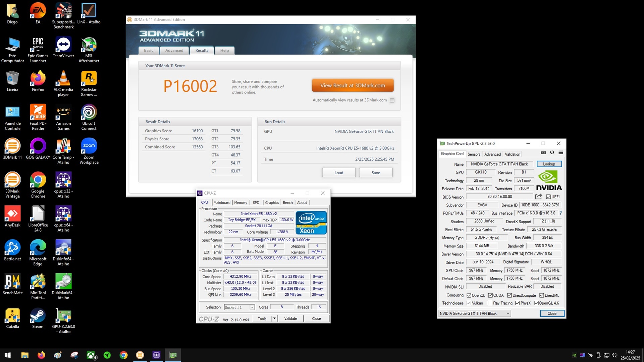Open GPU-Z graphics card selector dropdown
This screenshot has width=644, height=362.
(x=475, y=313)
